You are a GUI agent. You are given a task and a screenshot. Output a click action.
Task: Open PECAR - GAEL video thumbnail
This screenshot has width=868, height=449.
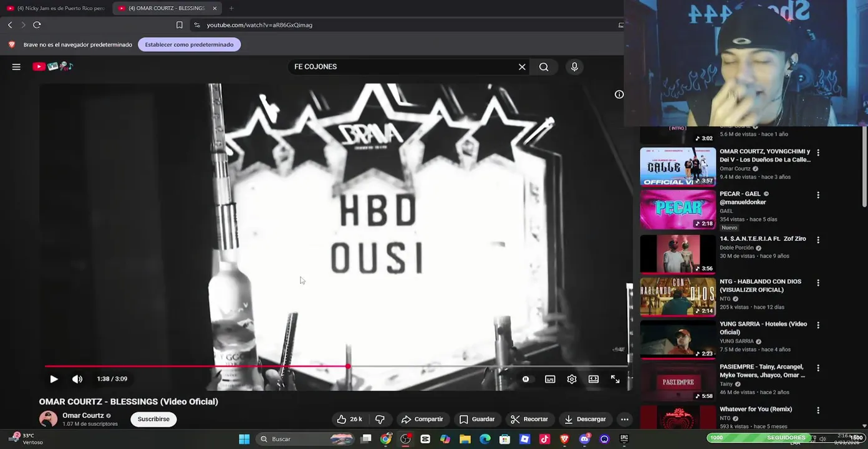678,210
